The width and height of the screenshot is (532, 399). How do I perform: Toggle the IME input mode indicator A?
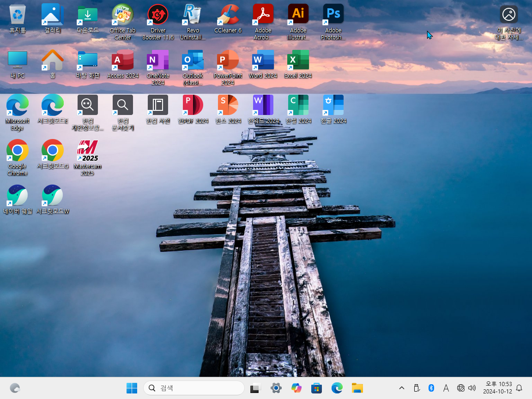pos(446,388)
